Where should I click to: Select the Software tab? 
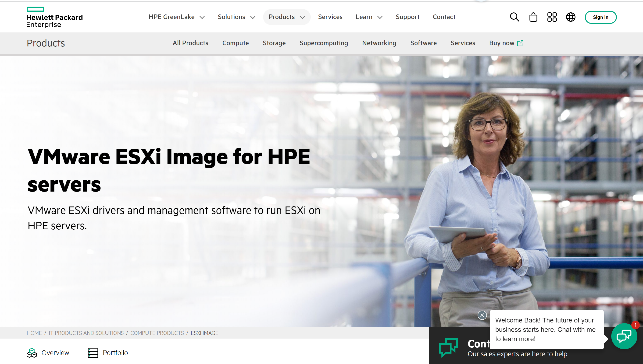pos(424,43)
